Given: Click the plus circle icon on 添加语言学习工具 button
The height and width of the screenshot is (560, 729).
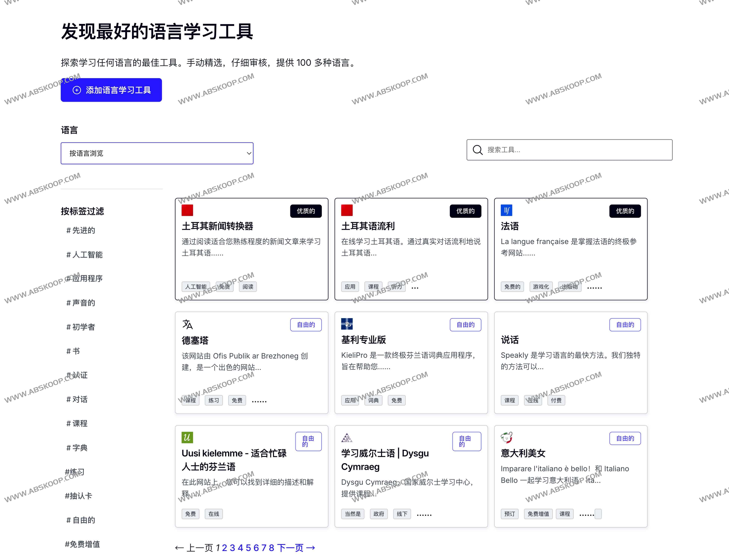Looking at the screenshot, I should [77, 90].
